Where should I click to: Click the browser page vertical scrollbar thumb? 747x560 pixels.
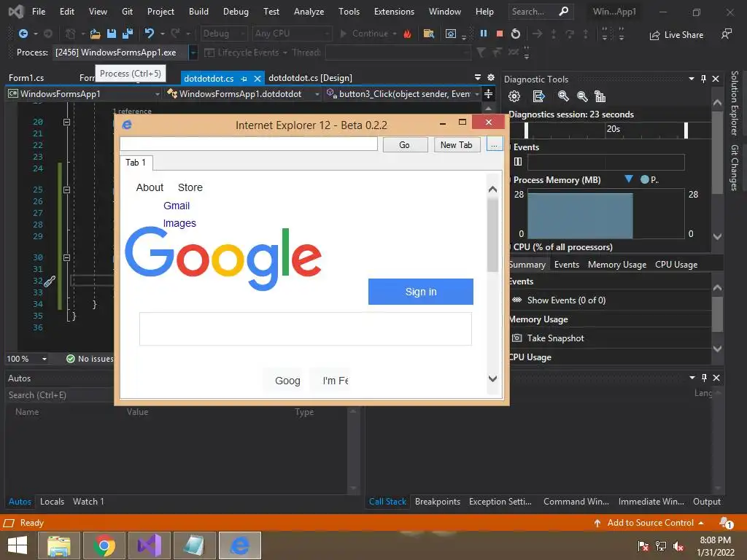click(492, 234)
